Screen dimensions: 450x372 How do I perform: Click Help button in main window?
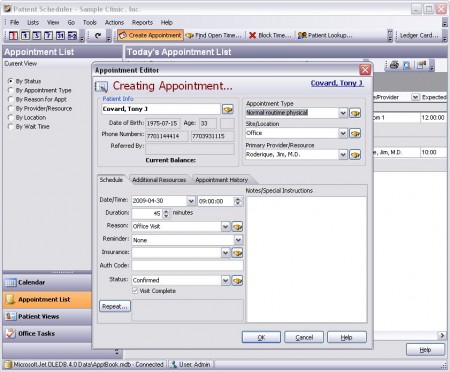click(x=425, y=350)
